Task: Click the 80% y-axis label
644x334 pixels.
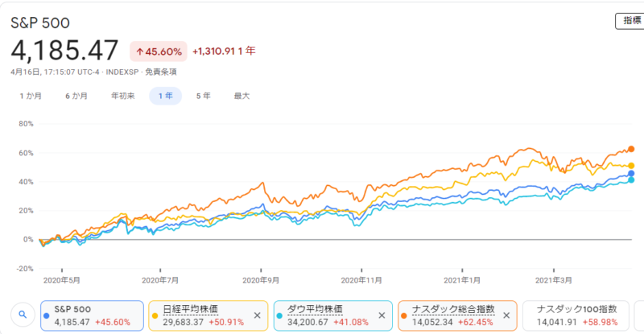Action: click(x=26, y=124)
